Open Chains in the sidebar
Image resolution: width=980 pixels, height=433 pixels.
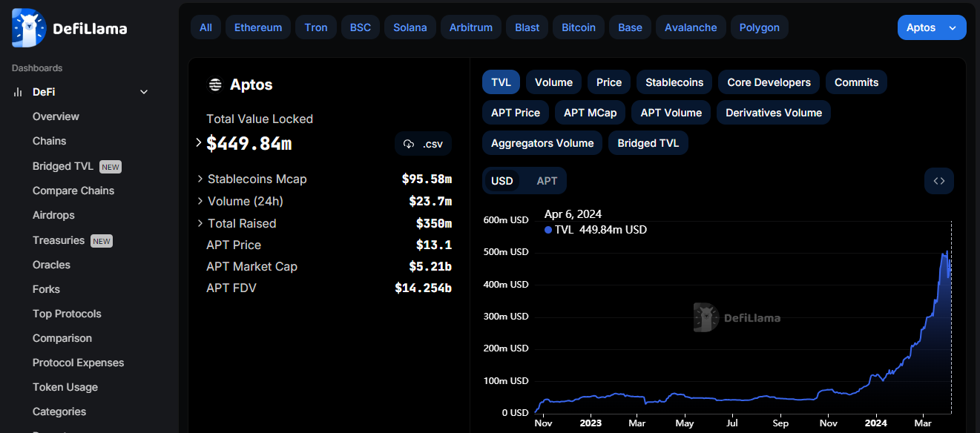(x=49, y=141)
